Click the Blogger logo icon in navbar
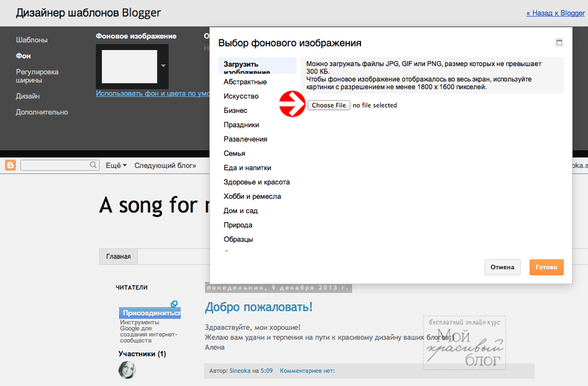588x386 pixels. [11, 165]
